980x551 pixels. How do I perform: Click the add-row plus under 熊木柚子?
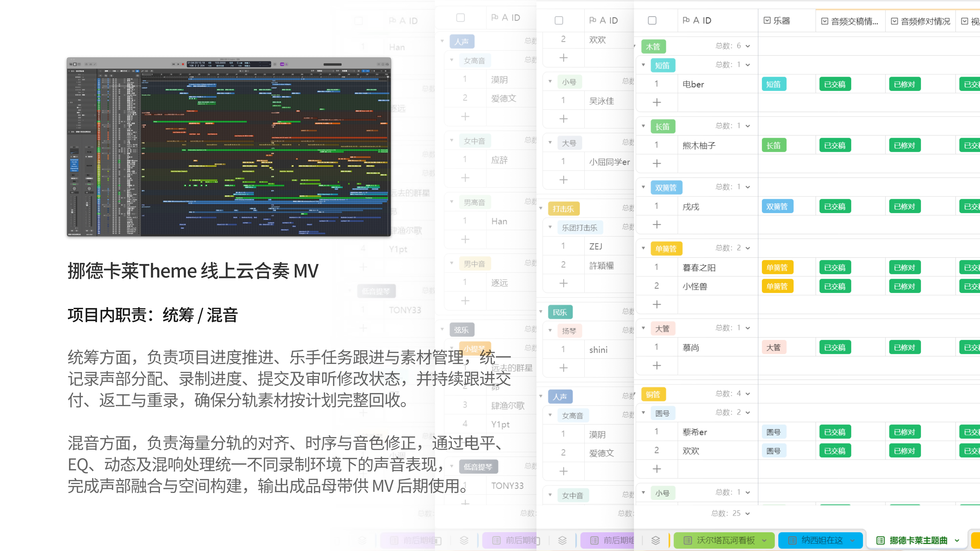657,164
